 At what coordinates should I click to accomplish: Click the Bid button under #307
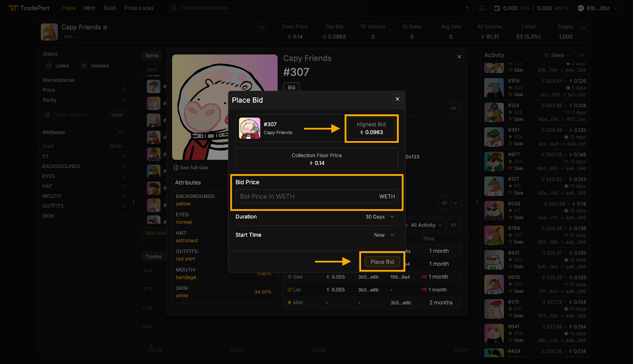pos(292,87)
